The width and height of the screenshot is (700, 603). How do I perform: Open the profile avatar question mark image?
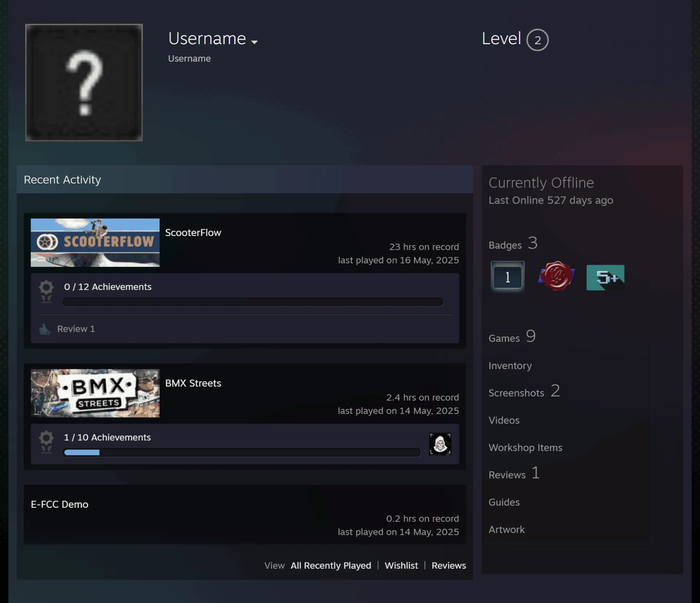tap(84, 82)
